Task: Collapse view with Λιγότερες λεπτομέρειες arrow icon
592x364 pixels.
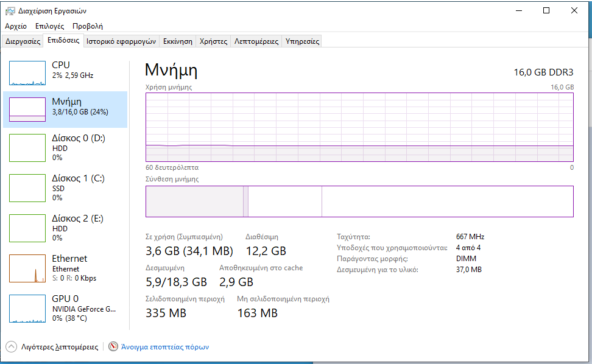Action: coord(12,347)
